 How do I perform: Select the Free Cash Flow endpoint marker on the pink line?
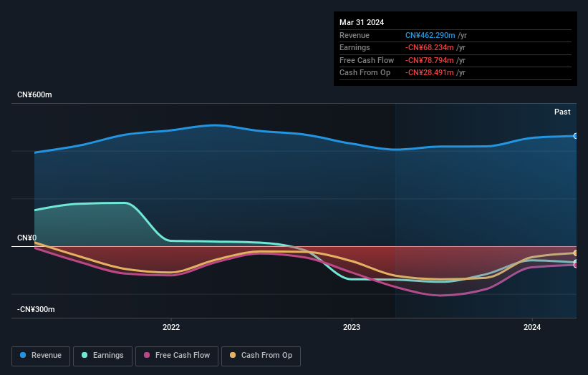(x=576, y=265)
